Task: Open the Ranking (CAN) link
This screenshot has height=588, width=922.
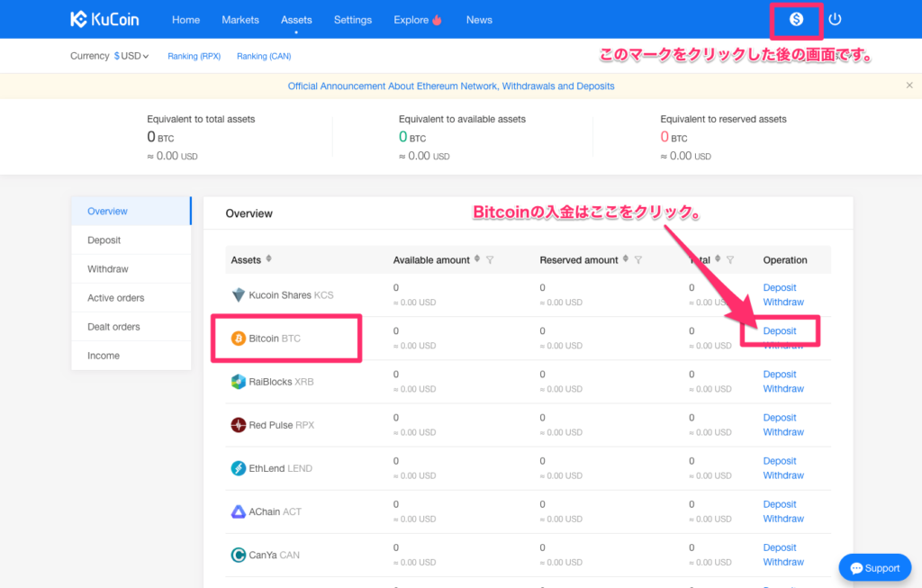Action: click(x=264, y=56)
